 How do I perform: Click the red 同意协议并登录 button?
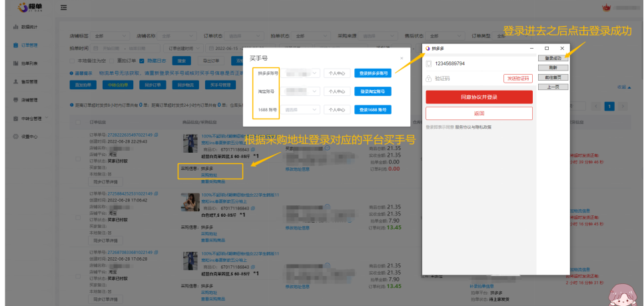click(479, 97)
